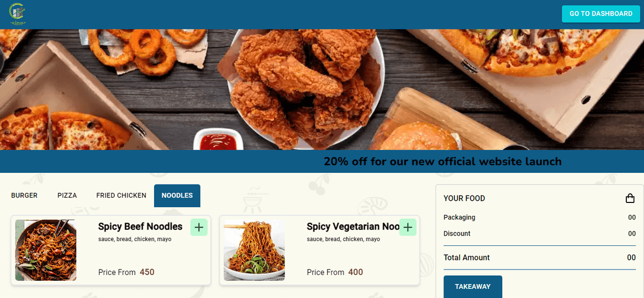This screenshot has width=644, height=298.
Task: Open the Burger category tab
Action: point(24,195)
